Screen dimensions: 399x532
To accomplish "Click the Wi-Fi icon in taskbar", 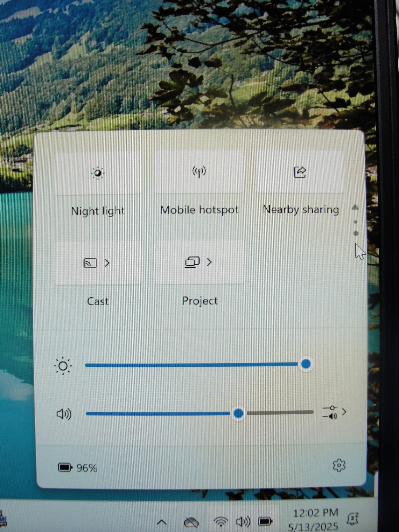I will point(220,522).
